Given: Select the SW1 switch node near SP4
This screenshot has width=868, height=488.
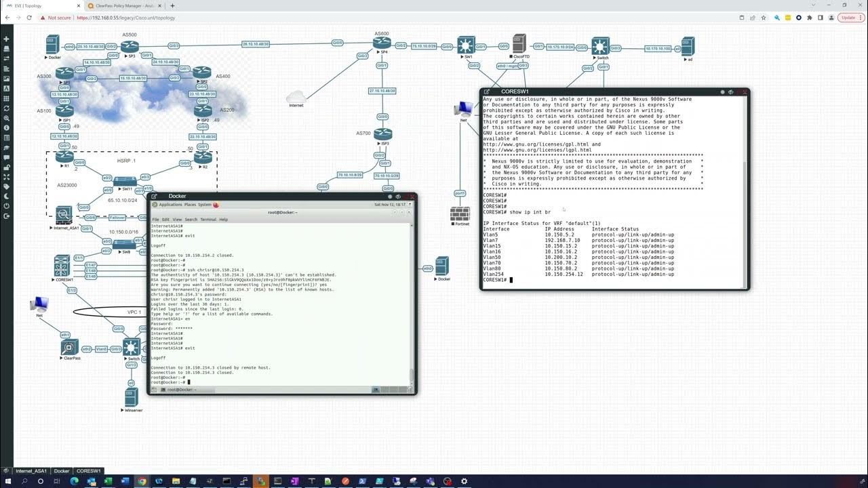Looking at the screenshot, I should 465,45.
